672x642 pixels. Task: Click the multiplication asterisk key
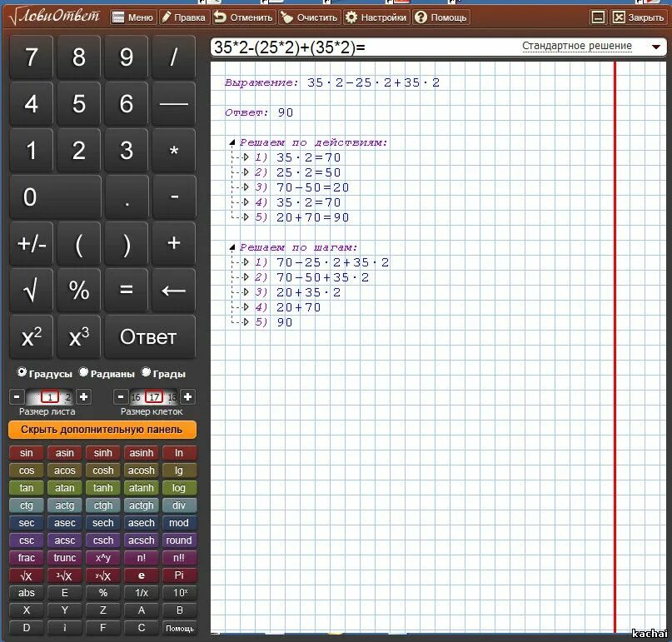[x=173, y=151]
